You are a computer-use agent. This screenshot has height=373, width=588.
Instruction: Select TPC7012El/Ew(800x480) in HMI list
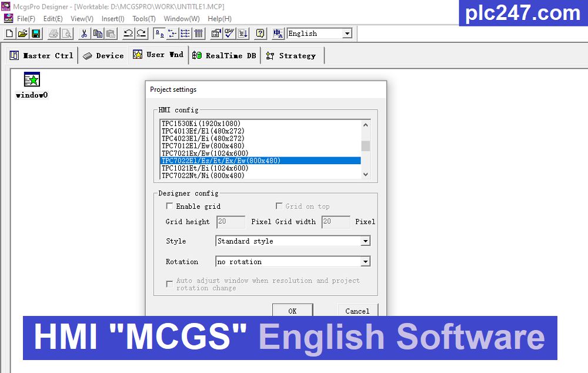(260, 145)
